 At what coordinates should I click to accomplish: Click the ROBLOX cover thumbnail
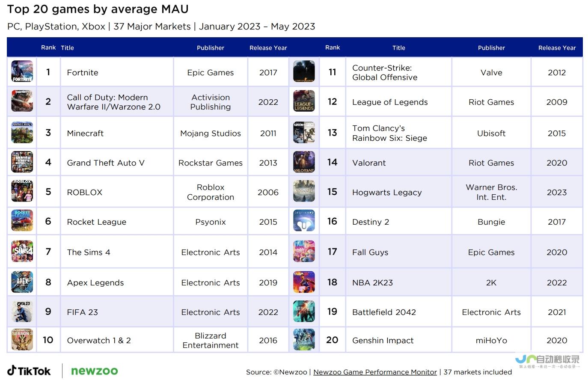pos(22,191)
